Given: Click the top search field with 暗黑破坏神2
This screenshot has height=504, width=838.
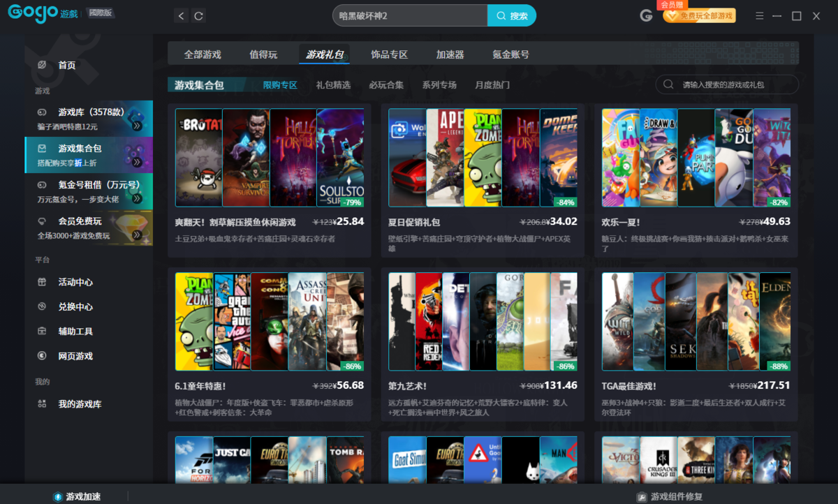Looking at the screenshot, I should [x=410, y=15].
